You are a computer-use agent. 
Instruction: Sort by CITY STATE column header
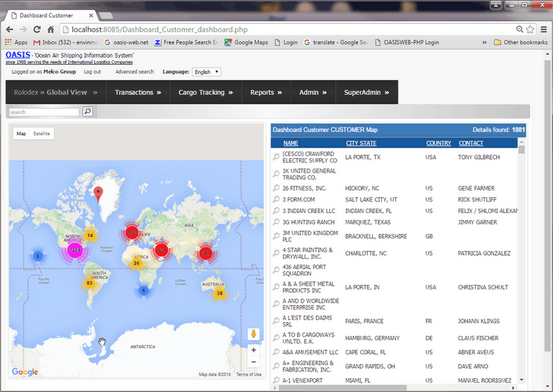tap(361, 143)
